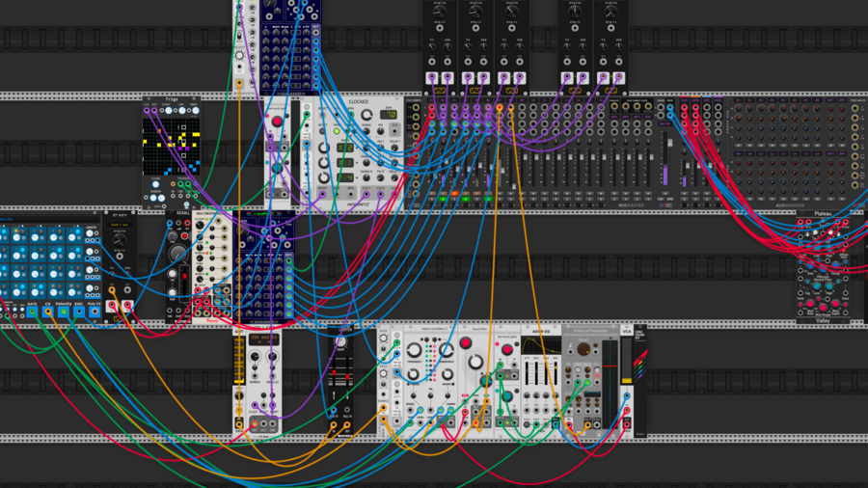Click the Poly CV output jack on sequencer
868x488 pixels.
tap(95, 312)
